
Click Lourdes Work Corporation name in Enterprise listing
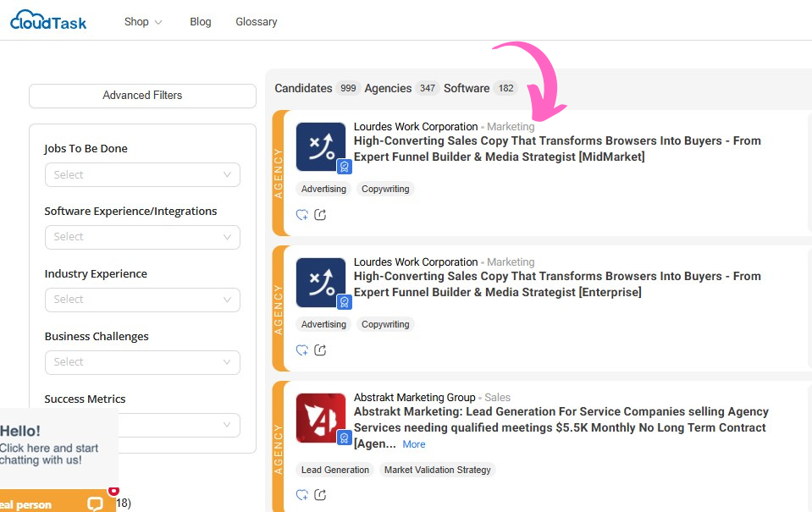click(416, 262)
